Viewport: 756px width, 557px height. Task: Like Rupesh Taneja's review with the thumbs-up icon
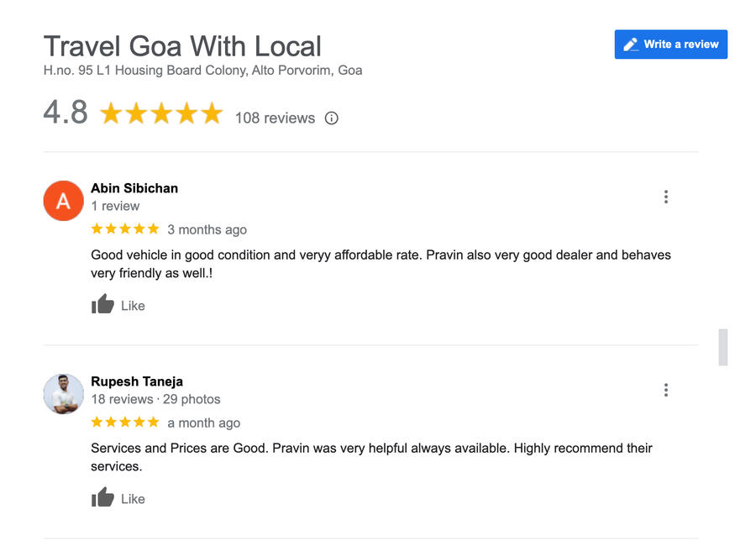coord(102,498)
